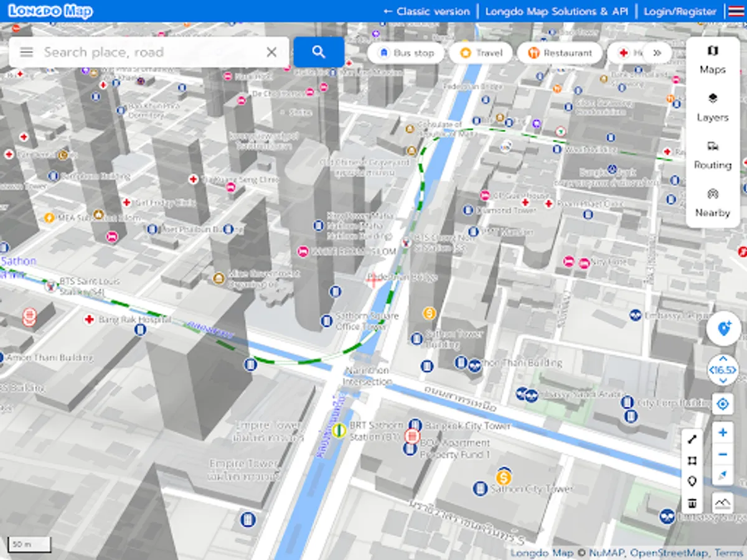
Task: Open the Layers panel
Action: pyautogui.click(x=712, y=106)
